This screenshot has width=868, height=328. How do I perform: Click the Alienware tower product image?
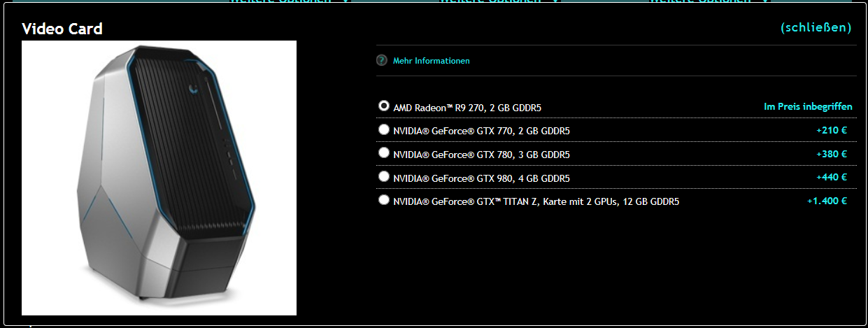[159, 178]
